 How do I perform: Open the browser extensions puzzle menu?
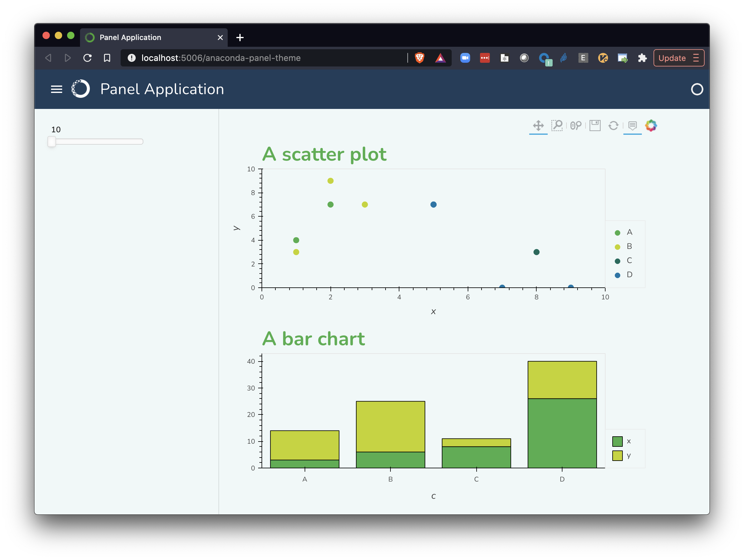(642, 58)
